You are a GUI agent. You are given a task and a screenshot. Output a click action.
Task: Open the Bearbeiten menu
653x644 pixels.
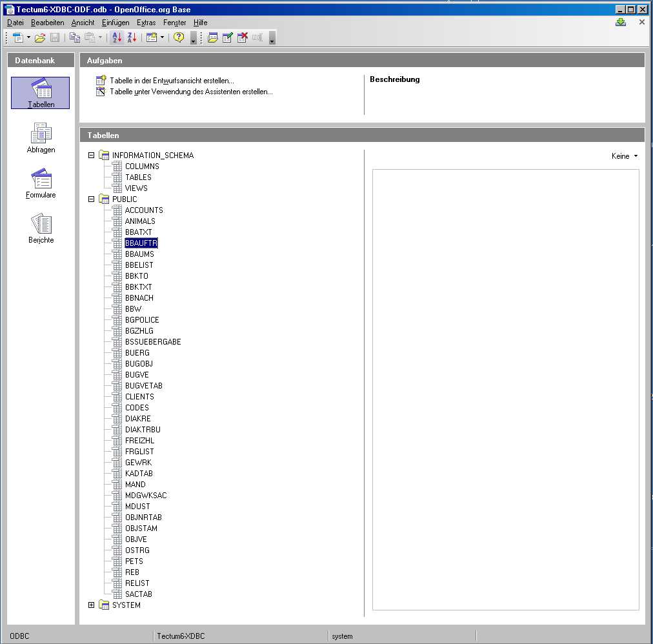48,23
